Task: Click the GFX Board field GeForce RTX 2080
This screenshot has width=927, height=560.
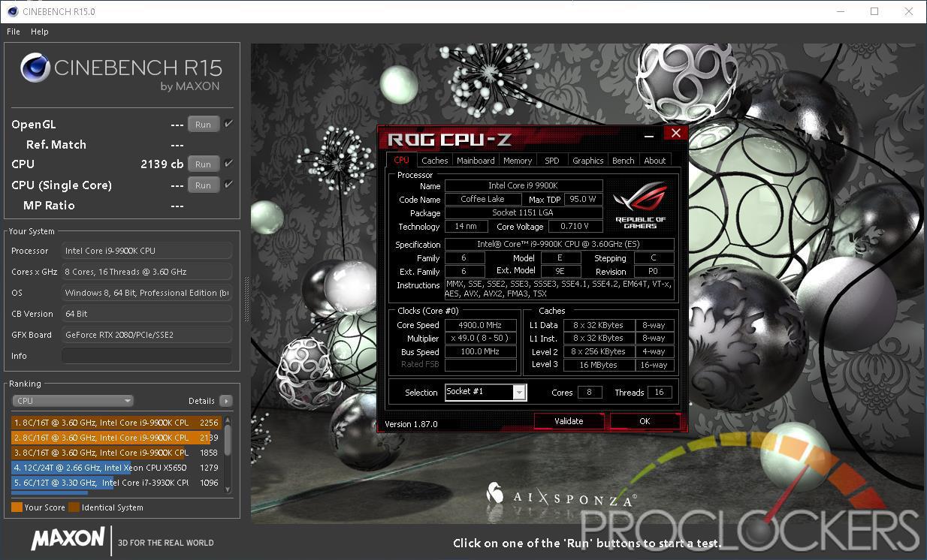Action: 146,335
